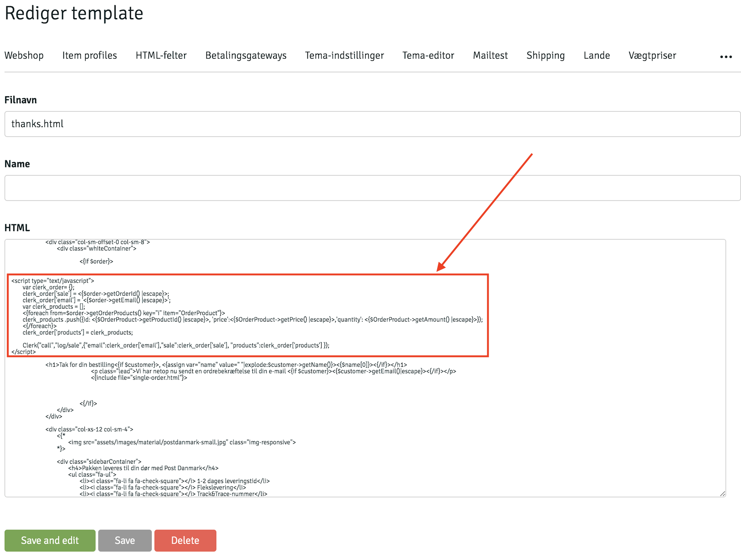Open the Lande tab
Viewport: 741px width, 560px height.
tap(597, 56)
